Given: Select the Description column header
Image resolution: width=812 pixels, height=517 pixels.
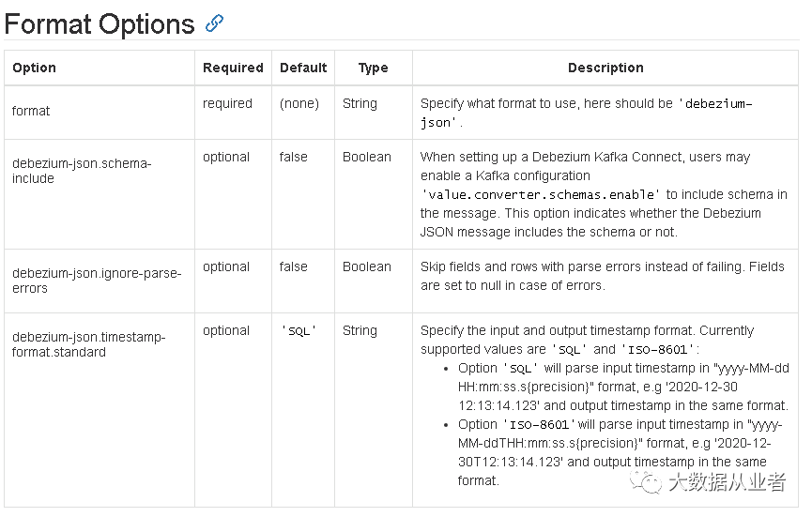Looking at the screenshot, I should (x=605, y=68).
